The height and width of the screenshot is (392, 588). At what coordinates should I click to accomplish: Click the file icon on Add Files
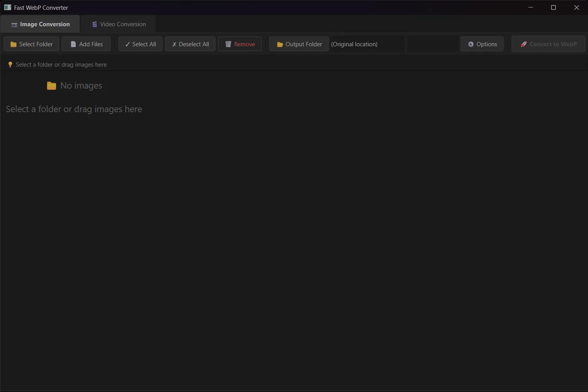(74, 44)
